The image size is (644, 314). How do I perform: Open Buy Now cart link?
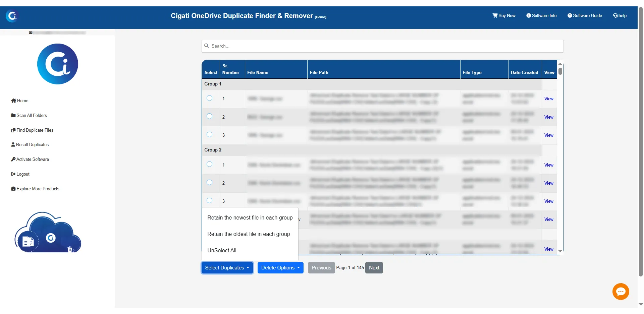pos(504,16)
